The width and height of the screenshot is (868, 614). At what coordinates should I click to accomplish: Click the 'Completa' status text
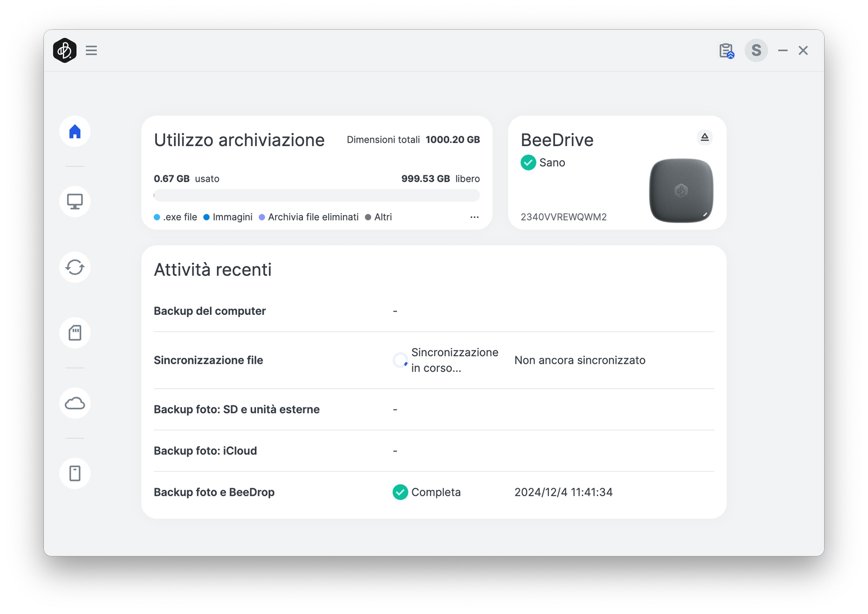pyautogui.click(x=436, y=492)
